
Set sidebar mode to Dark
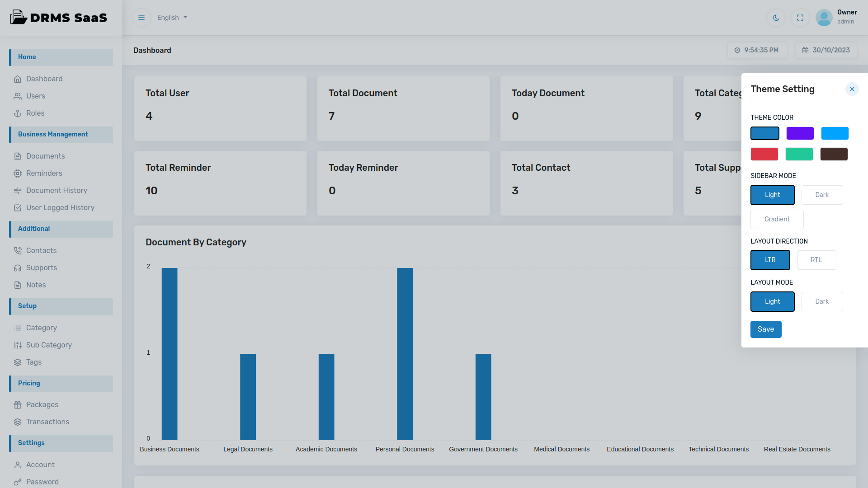click(x=822, y=195)
